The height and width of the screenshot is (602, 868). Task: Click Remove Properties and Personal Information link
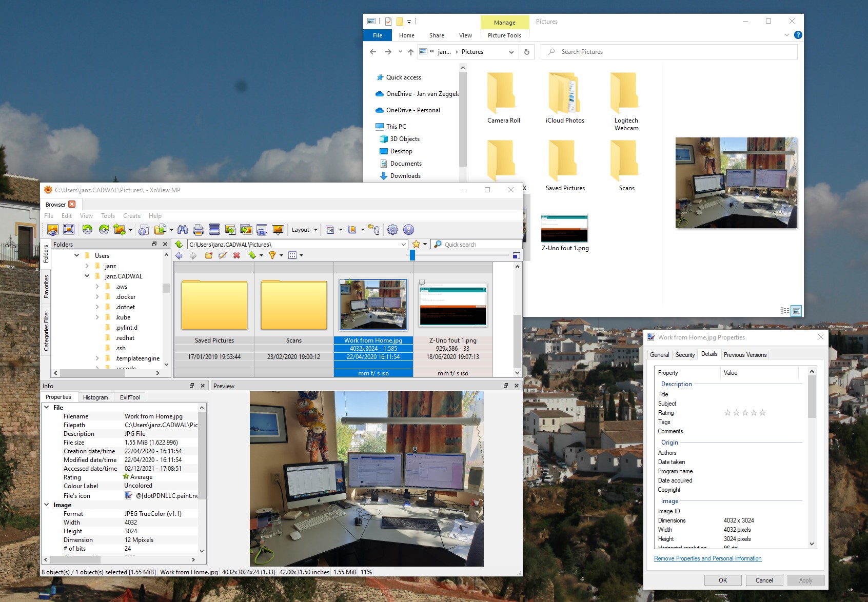707,558
